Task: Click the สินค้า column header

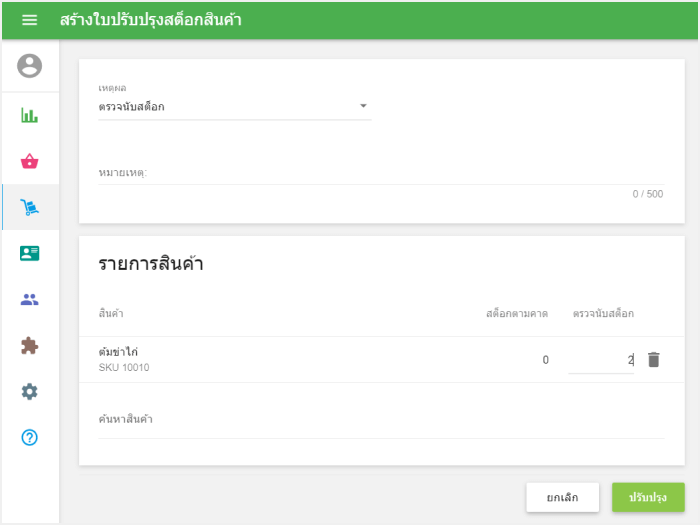Action: (x=111, y=313)
